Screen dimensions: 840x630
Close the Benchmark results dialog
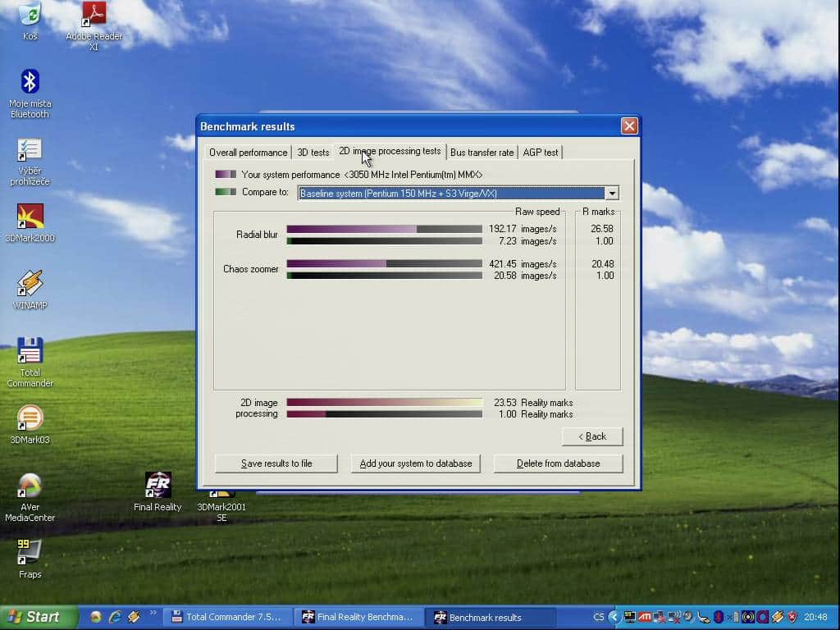pos(629,126)
